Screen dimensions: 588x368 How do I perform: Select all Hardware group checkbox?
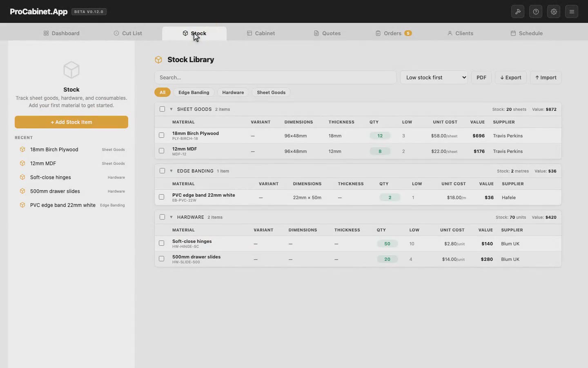[x=162, y=217]
